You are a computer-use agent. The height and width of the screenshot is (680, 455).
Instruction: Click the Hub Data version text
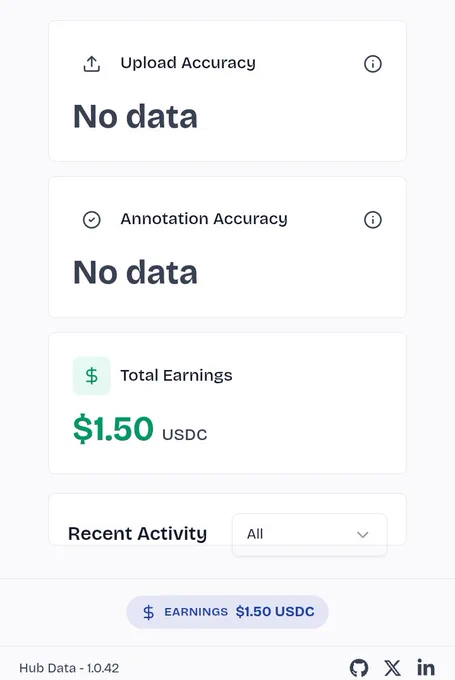[69, 668]
